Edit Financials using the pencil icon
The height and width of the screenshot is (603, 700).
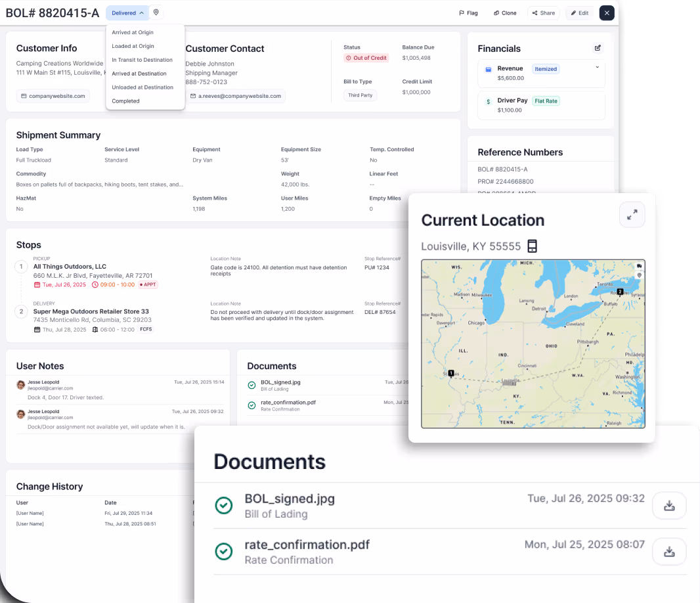[598, 48]
